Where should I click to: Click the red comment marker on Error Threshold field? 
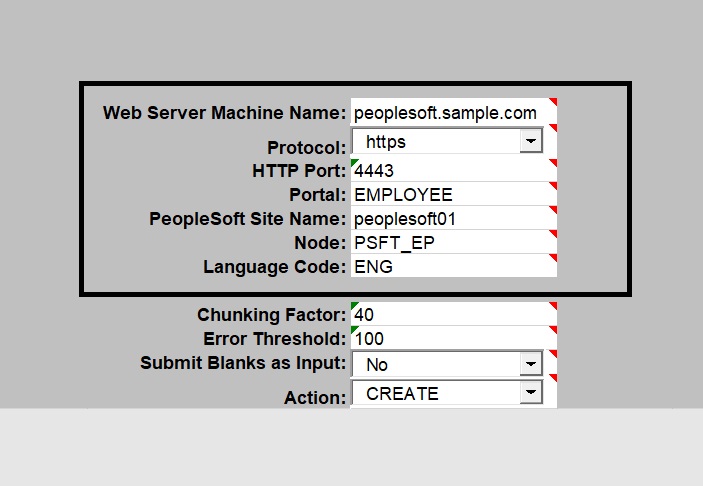(554, 330)
